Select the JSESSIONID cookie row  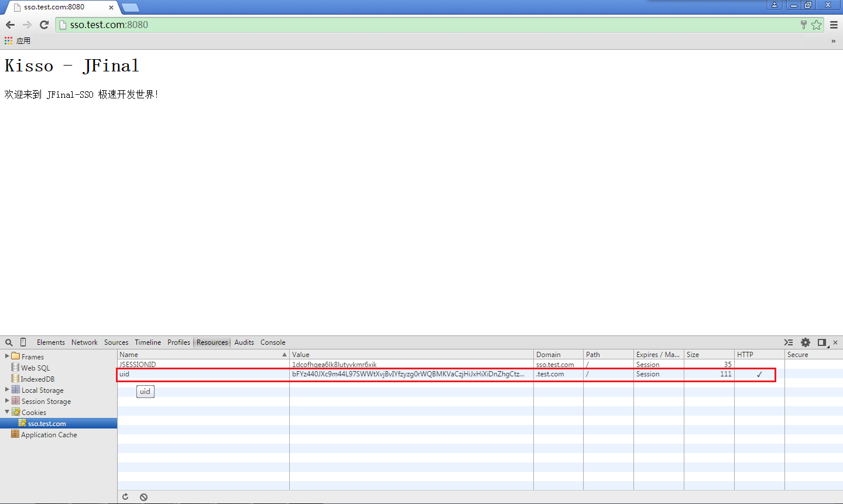click(480, 364)
